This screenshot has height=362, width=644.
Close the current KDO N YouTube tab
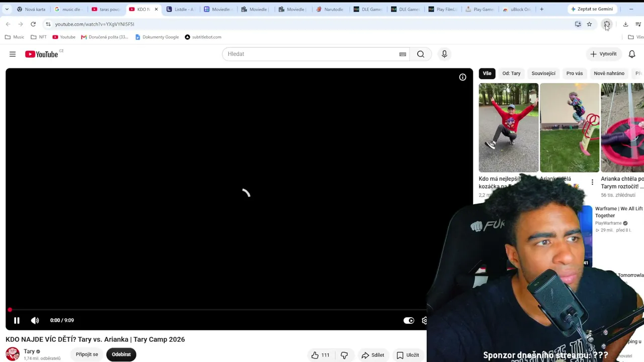[x=156, y=9]
